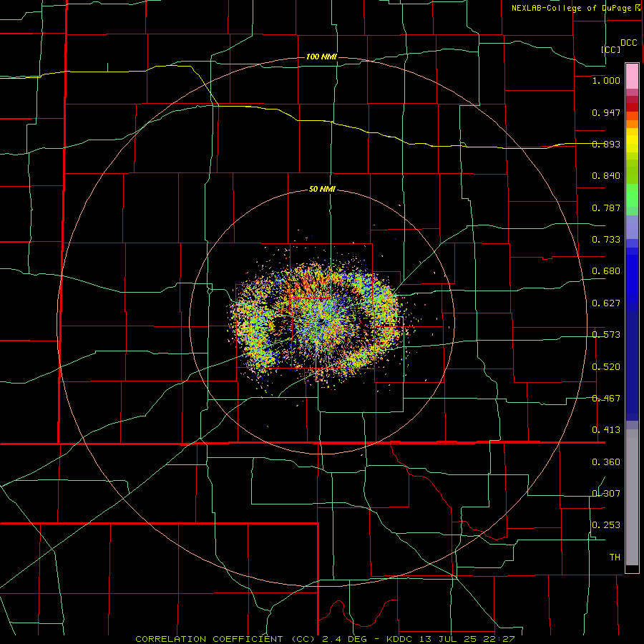The height and width of the screenshot is (644, 644).
Task: Select the 0.680 scale value
Action: coord(606,271)
